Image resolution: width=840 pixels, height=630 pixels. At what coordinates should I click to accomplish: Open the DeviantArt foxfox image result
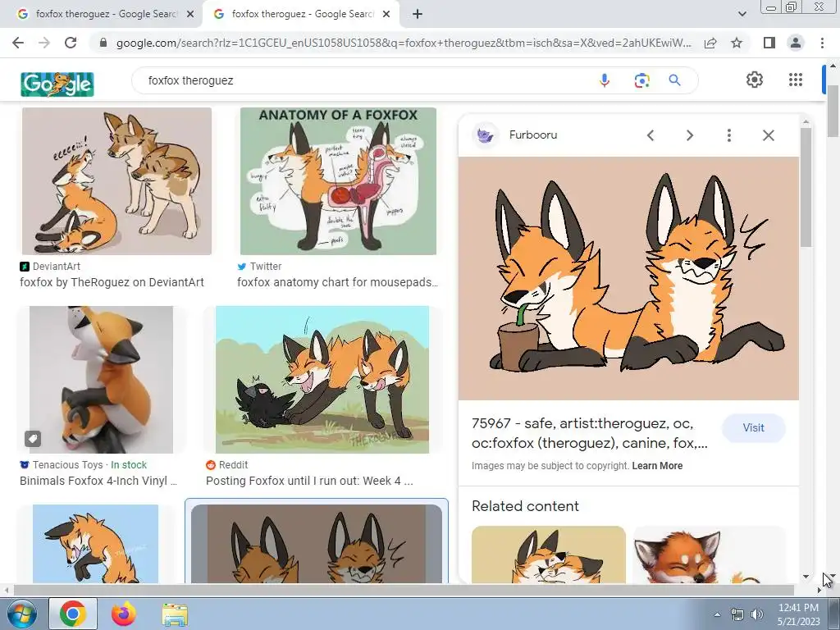click(116, 181)
